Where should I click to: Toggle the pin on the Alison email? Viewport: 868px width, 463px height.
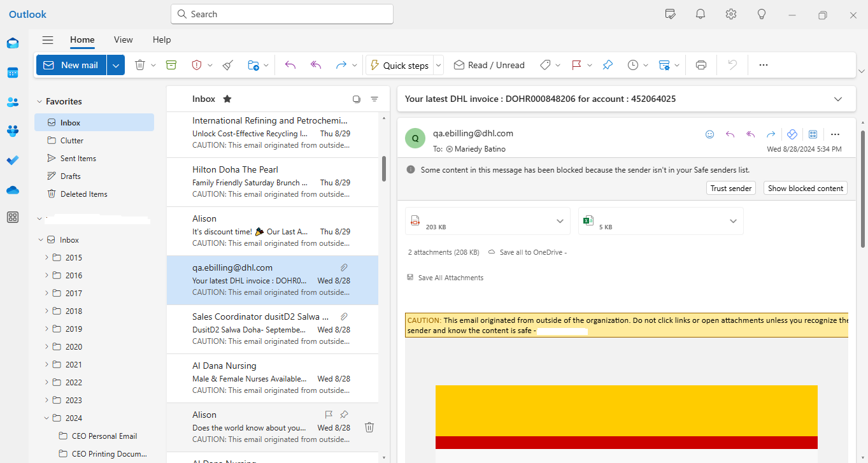(345, 414)
